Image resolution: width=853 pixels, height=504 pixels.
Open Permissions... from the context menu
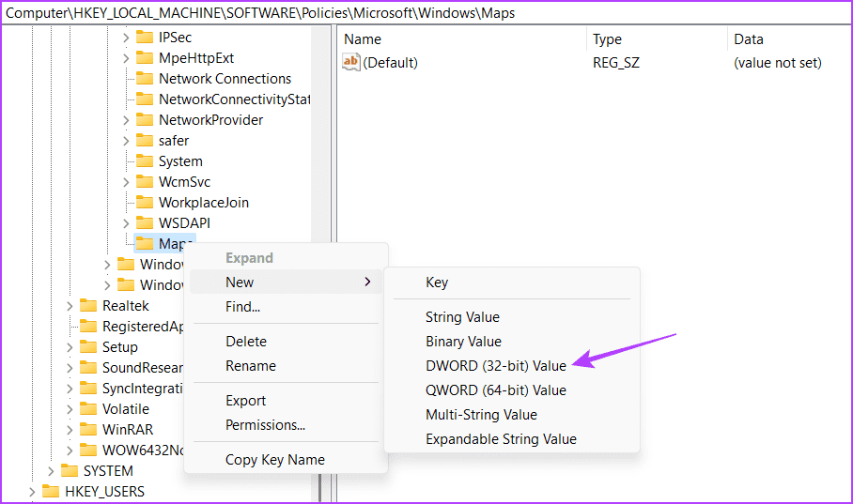[x=286, y=424]
